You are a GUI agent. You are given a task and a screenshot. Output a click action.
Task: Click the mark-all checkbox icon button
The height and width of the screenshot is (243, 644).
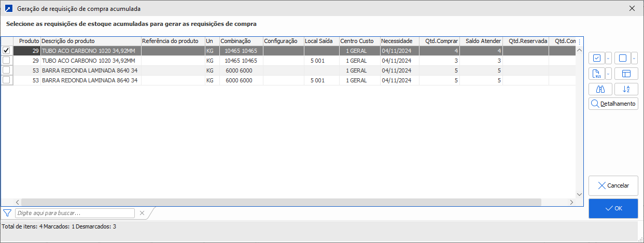click(x=596, y=58)
